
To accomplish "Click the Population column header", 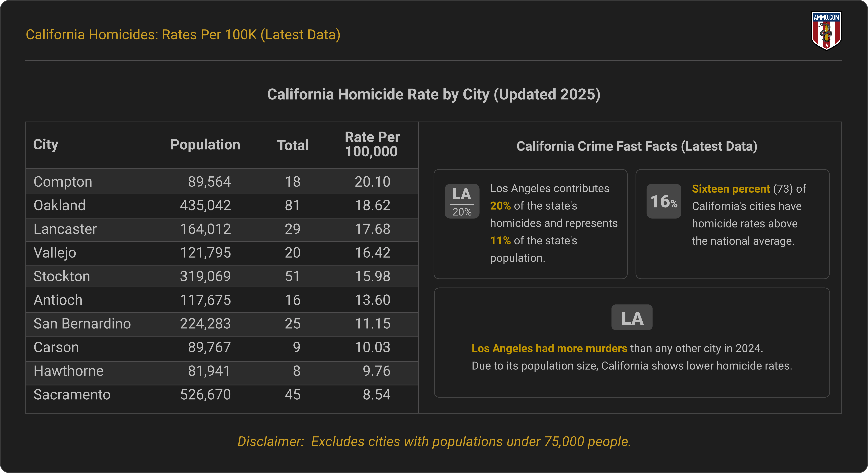I will click(x=206, y=144).
